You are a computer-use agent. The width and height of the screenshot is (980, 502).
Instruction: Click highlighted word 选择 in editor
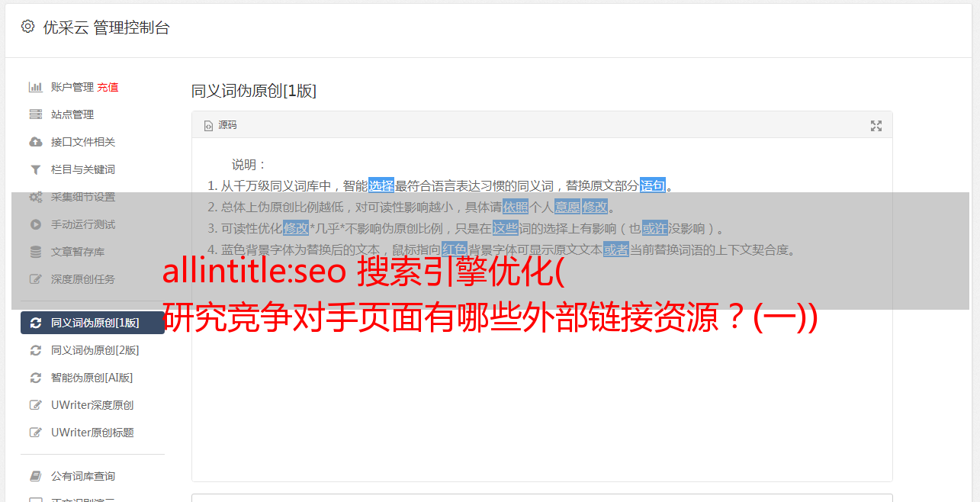(381, 185)
